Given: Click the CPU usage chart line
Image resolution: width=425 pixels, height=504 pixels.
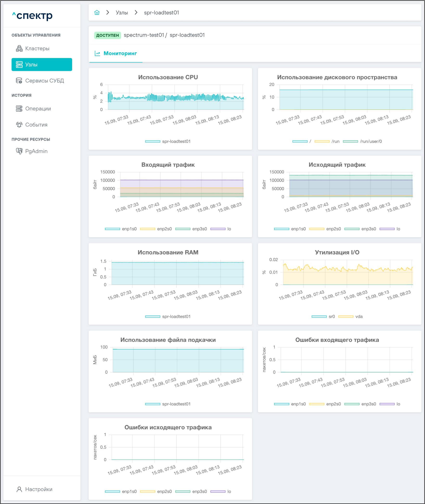Looking at the screenshot, I should [176, 97].
